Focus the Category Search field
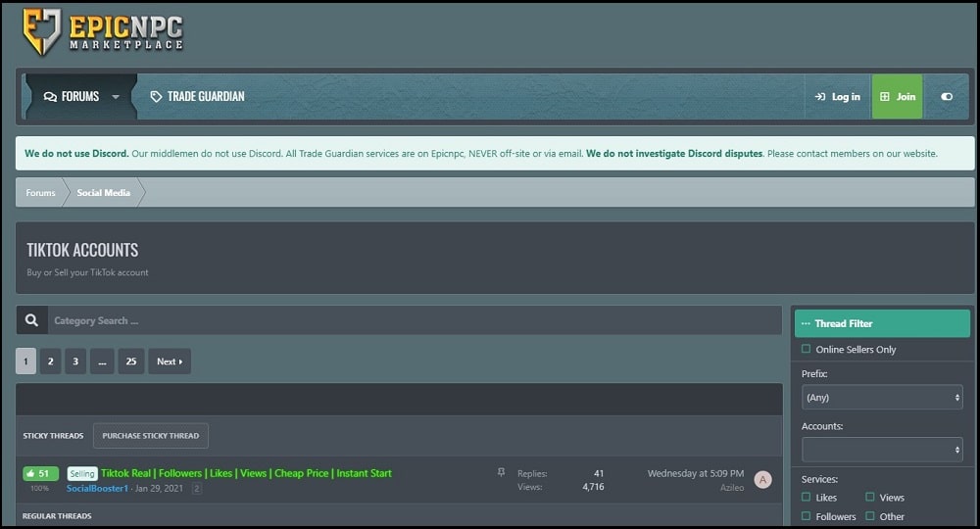Viewport: 980px width, 529px height. coord(415,320)
